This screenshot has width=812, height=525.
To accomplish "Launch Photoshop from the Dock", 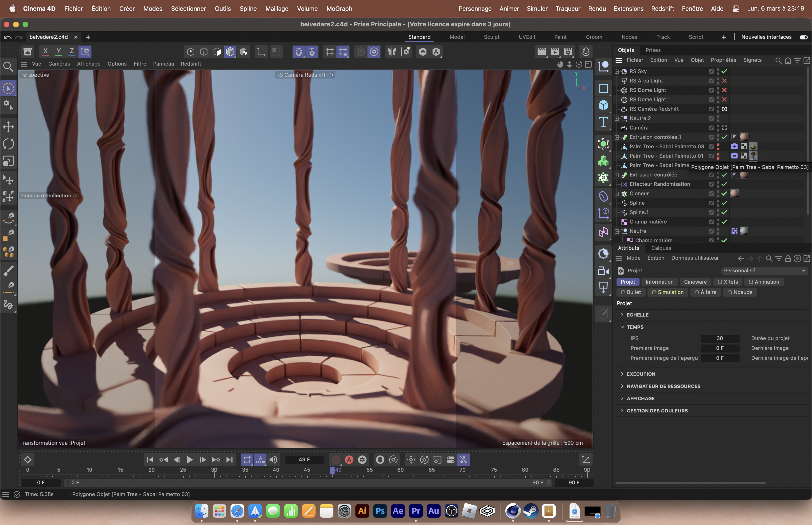I will [x=380, y=511].
